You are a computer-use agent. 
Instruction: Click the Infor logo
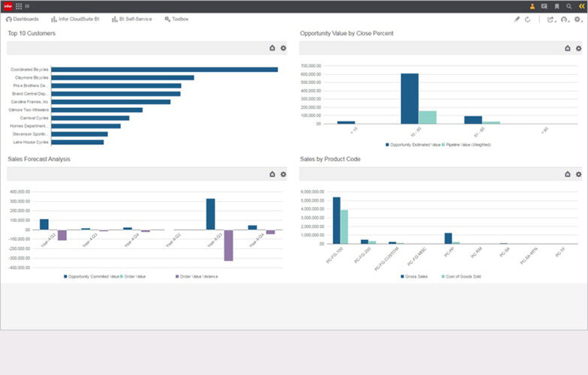click(8, 6)
